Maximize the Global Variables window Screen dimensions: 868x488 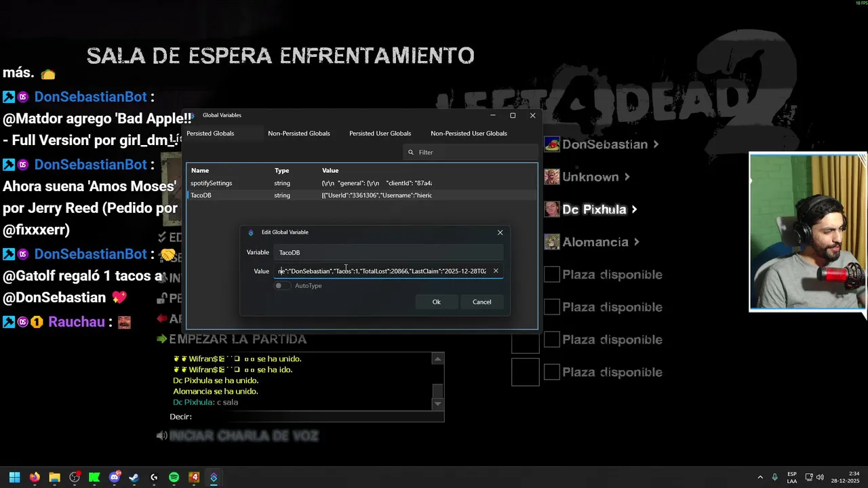click(513, 115)
